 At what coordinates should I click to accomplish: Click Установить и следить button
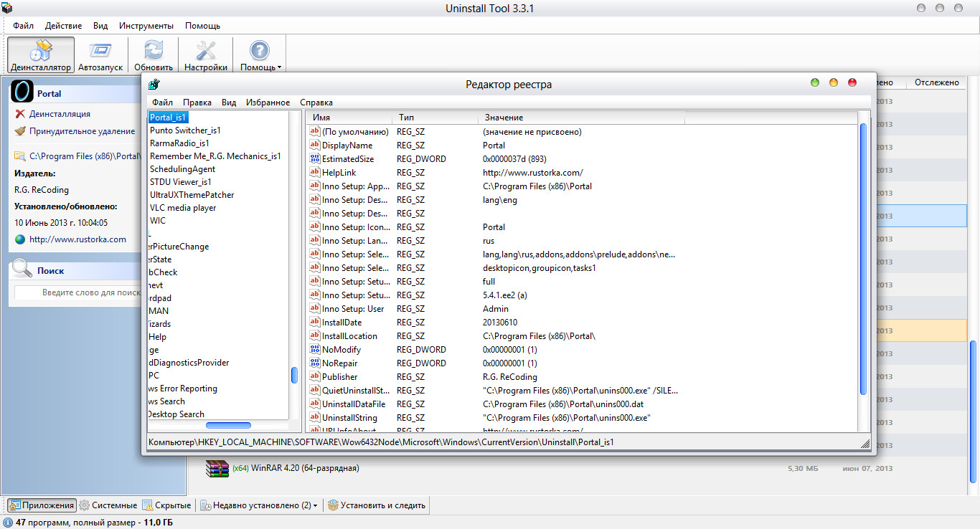point(377,505)
